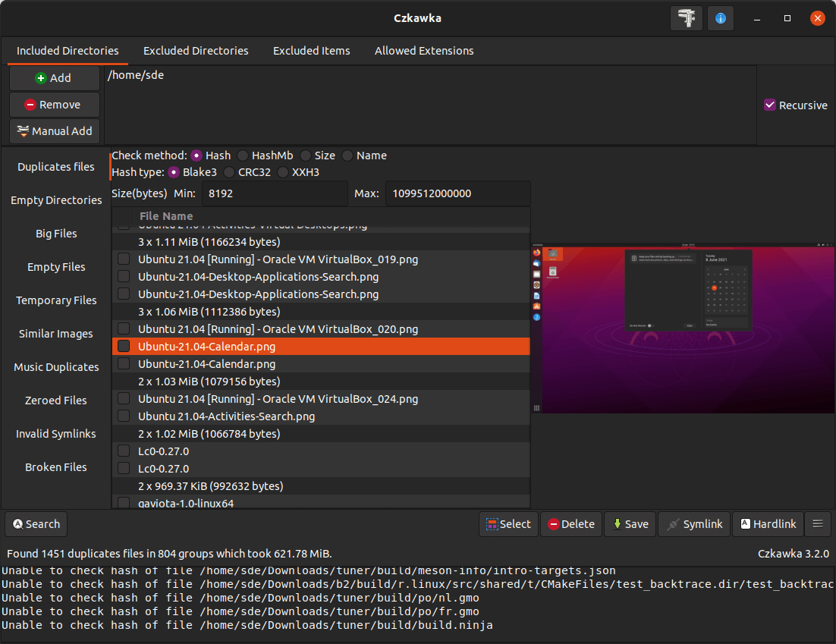Click the Ubuntu desktop image preview
The width and height of the screenshot is (836, 644).
coord(683,328)
